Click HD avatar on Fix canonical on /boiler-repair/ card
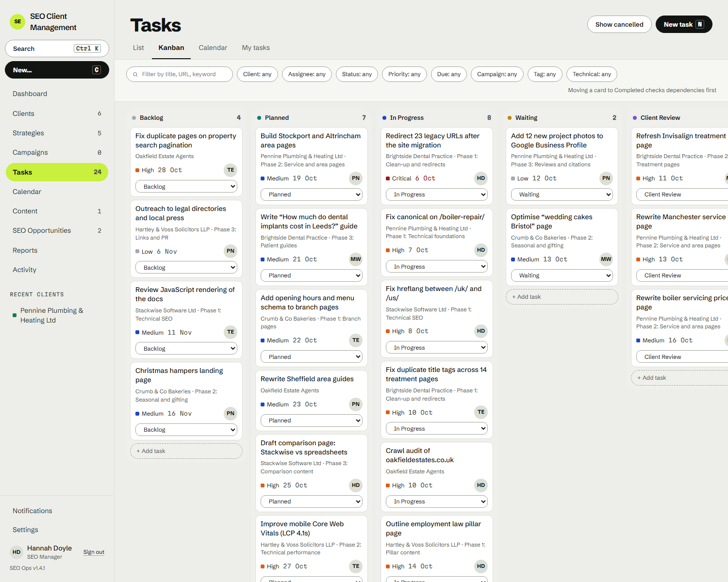 [x=481, y=250]
